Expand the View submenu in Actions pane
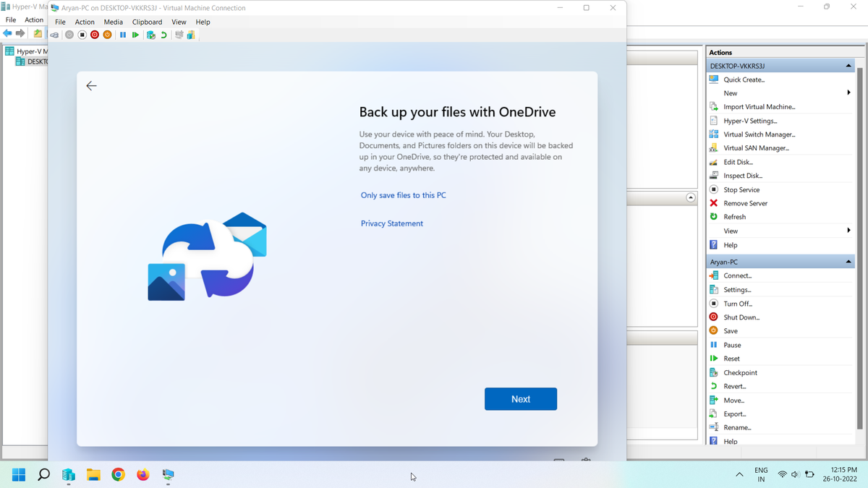Image resolution: width=868 pixels, height=488 pixels. [x=848, y=231]
